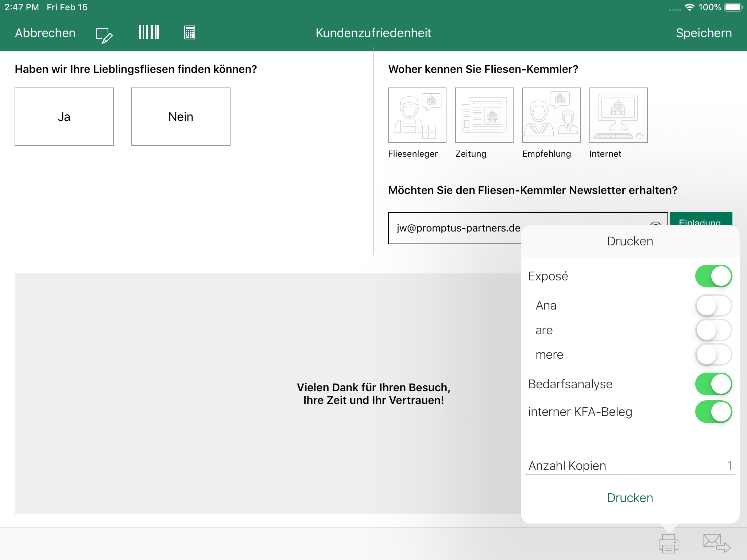Tap the Internet label
Viewport: 747px width, 560px height.
point(605,154)
